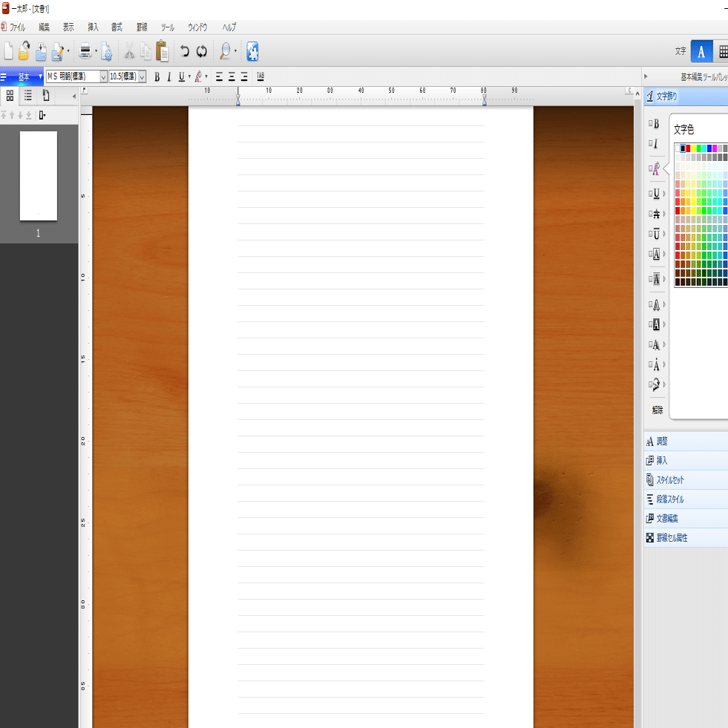Open the arrow next to the zoom magnifier
Screen dimensions: 728x728
(235, 51)
